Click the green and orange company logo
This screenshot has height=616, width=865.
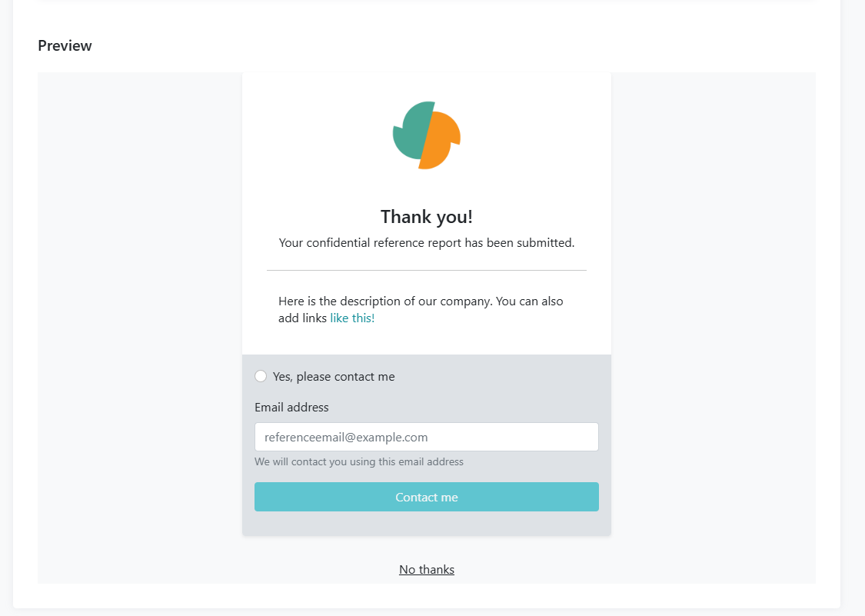tap(427, 135)
